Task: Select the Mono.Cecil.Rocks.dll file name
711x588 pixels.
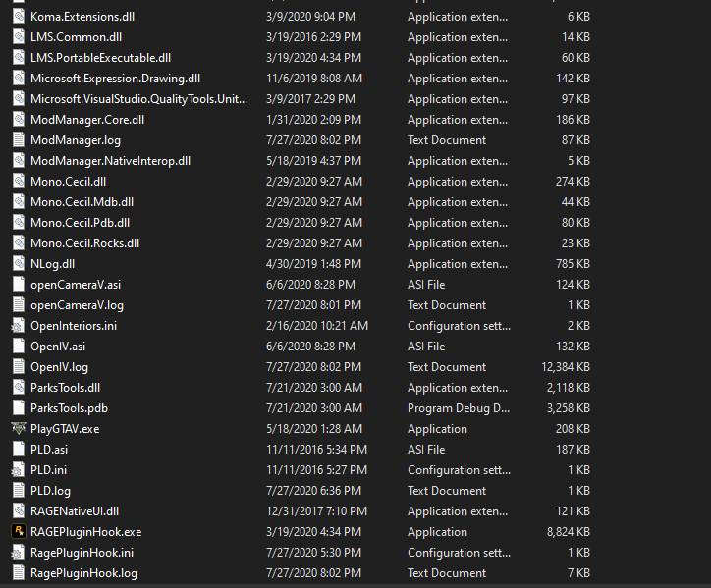Action: [84, 243]
